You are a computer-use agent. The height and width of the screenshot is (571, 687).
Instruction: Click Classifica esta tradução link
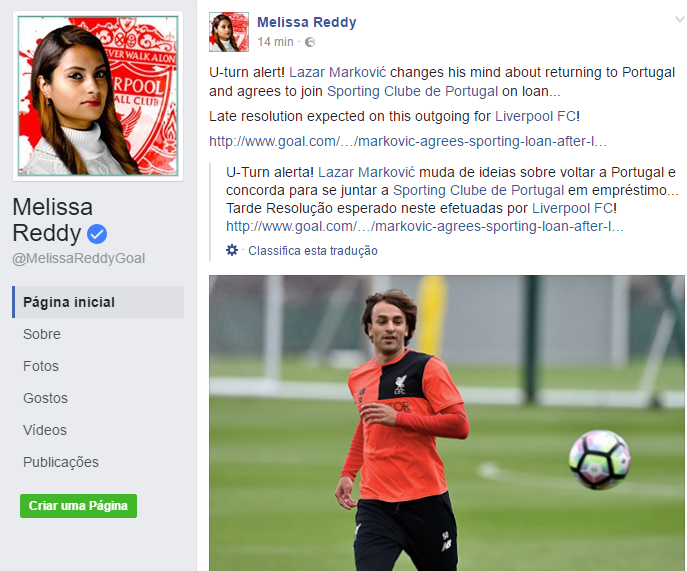[x=313, y=251]
